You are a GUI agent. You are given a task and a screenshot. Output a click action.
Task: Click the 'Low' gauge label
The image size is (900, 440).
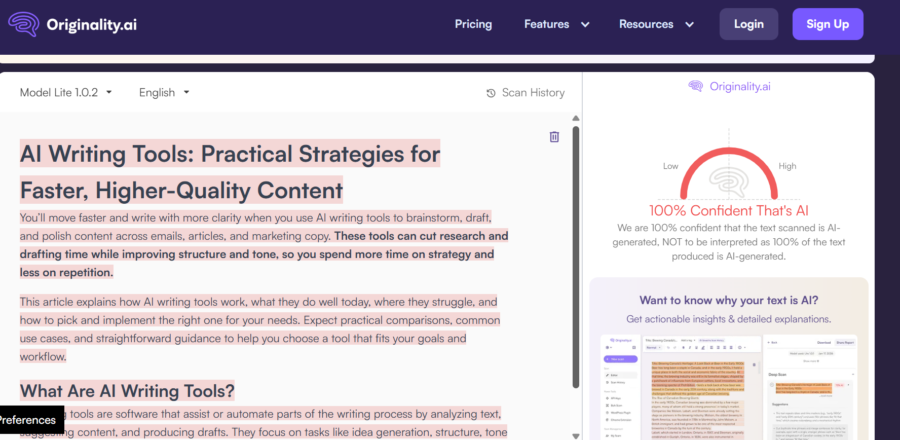(x=670, y=166)
